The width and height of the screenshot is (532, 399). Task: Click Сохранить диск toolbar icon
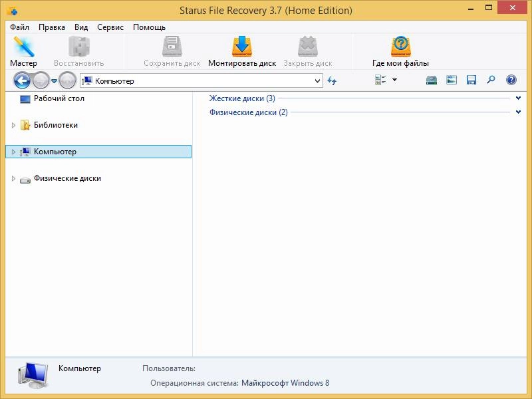point(172,52)
